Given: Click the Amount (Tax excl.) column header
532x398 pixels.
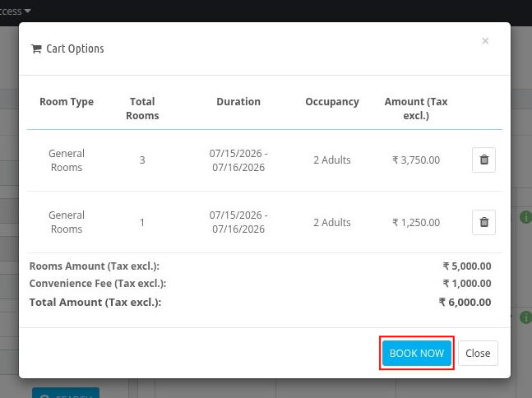Looking at the screenshot, I should pyautogui.click(x=416, y=109).
